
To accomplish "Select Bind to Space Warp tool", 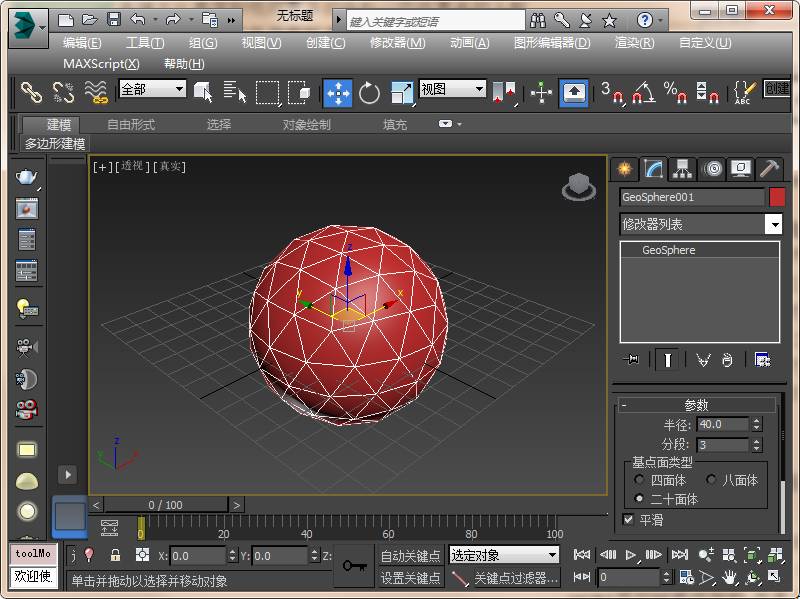I will (x=96, y=92).
